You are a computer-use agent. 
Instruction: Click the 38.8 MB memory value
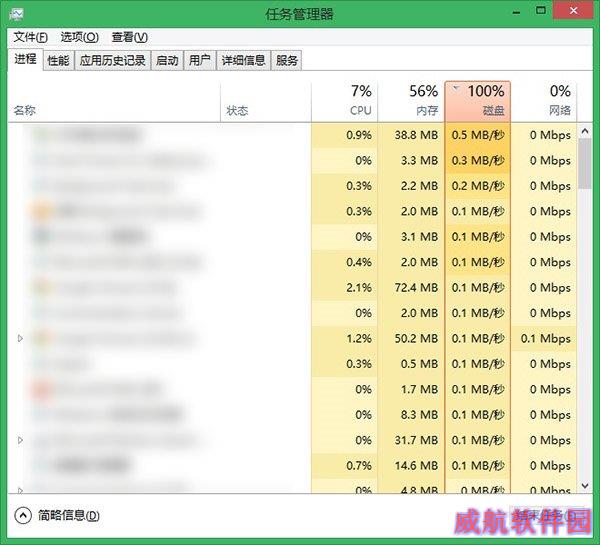(x=416, y=135)
